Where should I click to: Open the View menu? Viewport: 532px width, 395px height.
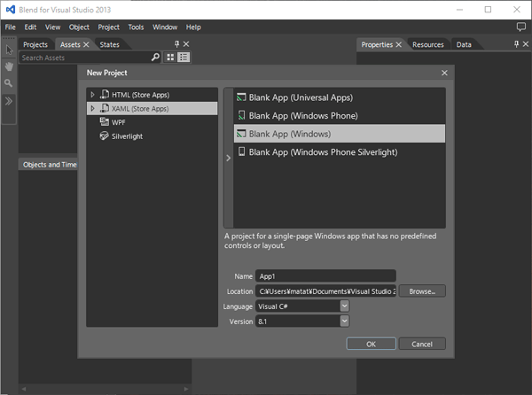[x=52, y=27]
